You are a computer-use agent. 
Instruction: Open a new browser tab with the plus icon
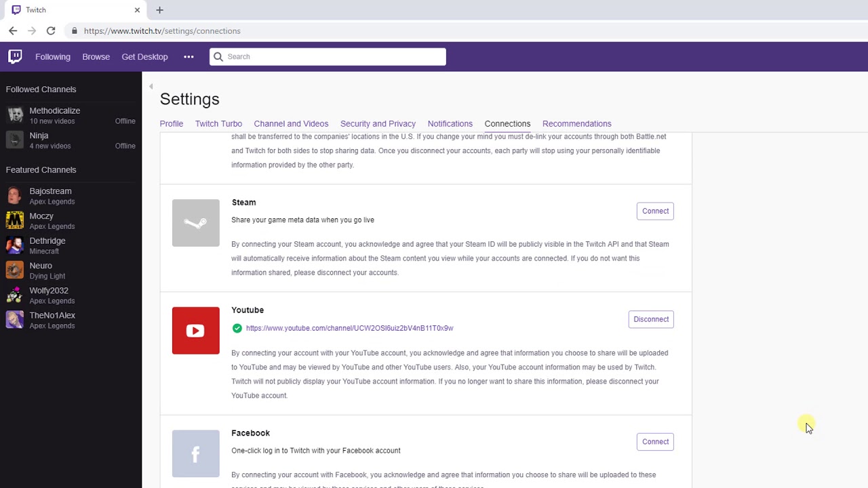159,10
